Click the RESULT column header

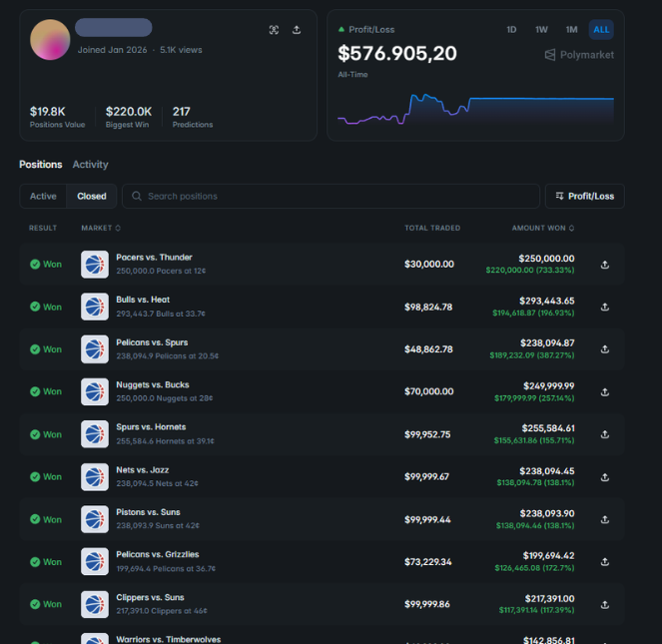pos(43,228)
